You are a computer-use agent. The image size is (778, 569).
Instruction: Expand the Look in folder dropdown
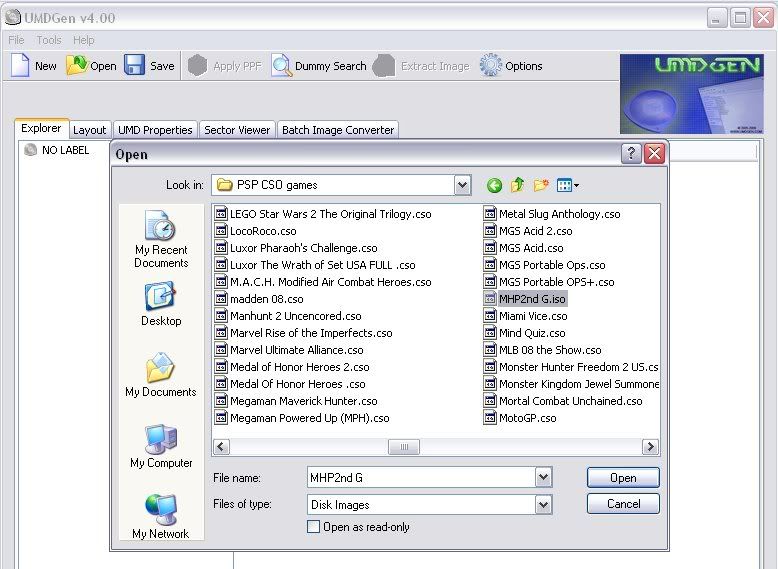point(461,185)
